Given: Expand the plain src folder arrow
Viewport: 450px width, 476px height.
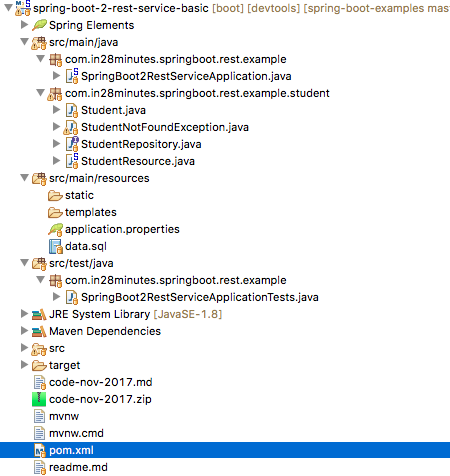Looking at the screenshot, I should 24,348.
